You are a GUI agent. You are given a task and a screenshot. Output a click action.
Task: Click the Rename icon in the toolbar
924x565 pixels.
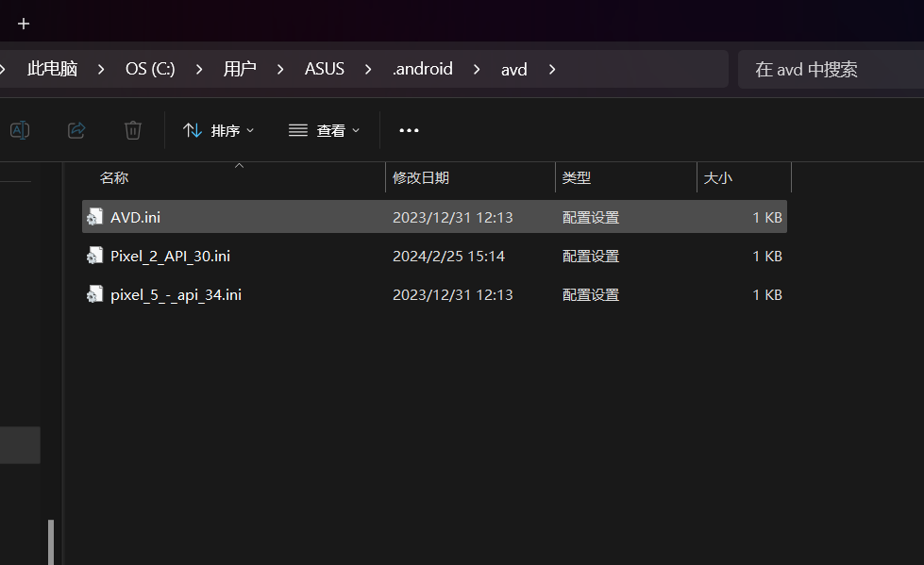click(x=20, y=130)
